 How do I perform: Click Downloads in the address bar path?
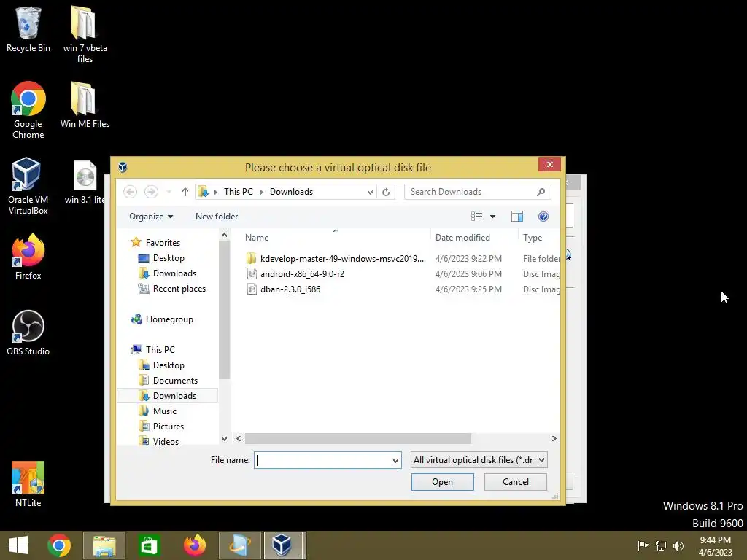click(291, 192)
